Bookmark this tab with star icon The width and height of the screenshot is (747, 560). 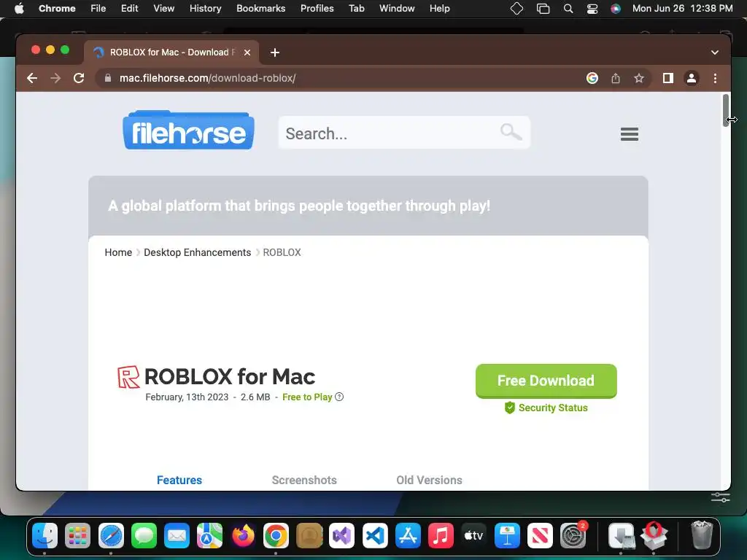pyautogui.click(x=639, y=78)
